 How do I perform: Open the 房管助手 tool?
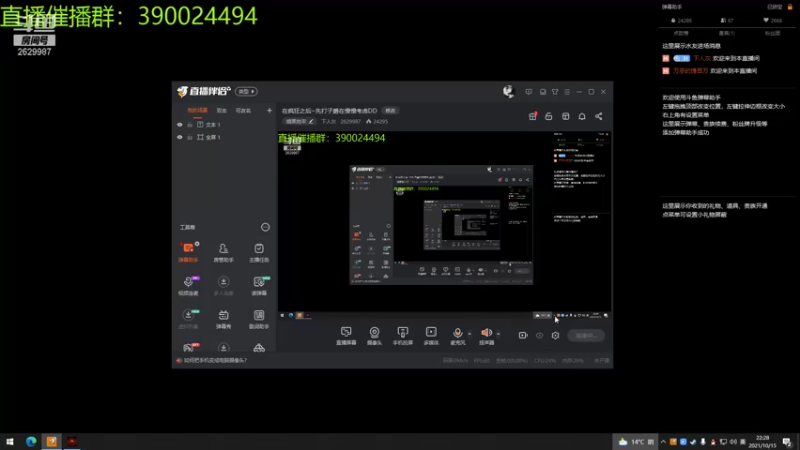(x=223, y=252)
